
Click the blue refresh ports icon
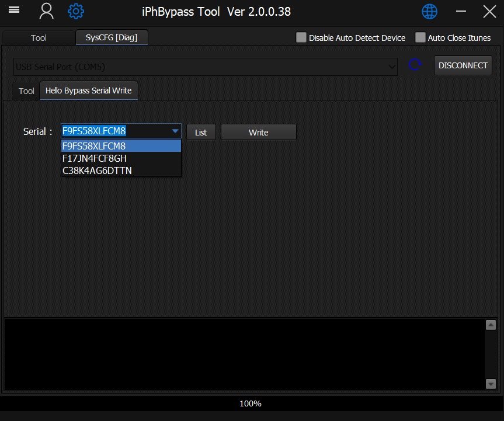coord(415,65)
